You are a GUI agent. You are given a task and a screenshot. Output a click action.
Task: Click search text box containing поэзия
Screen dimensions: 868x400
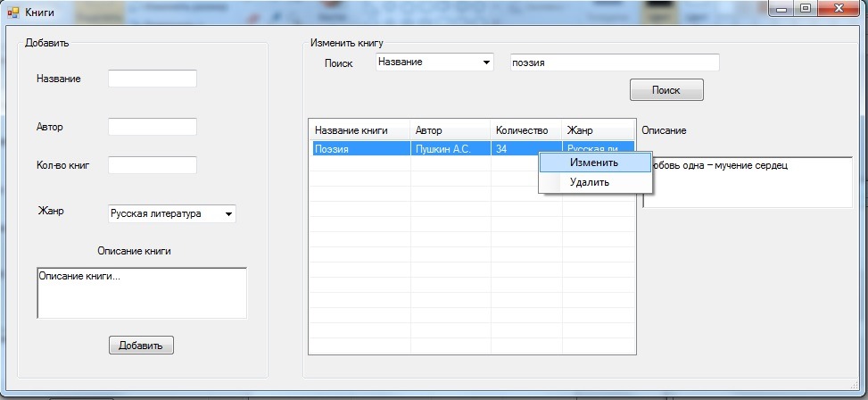click(x=614, y=62)
